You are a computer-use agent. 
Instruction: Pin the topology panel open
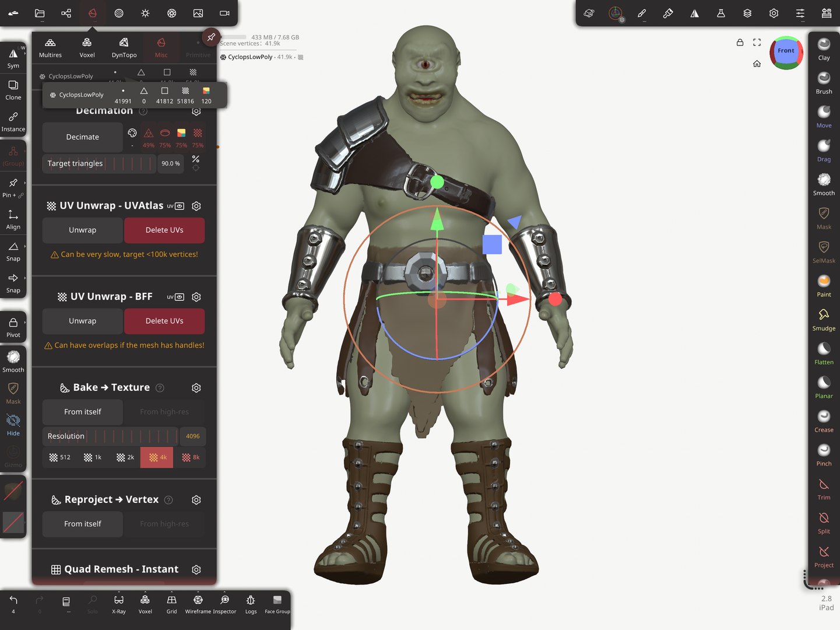click(x=211, y=37)
